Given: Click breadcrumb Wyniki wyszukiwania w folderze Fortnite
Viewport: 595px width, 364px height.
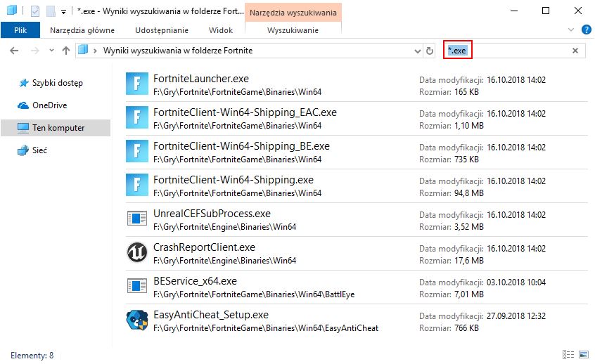Looking at the screenshot, I should point(178,51).
